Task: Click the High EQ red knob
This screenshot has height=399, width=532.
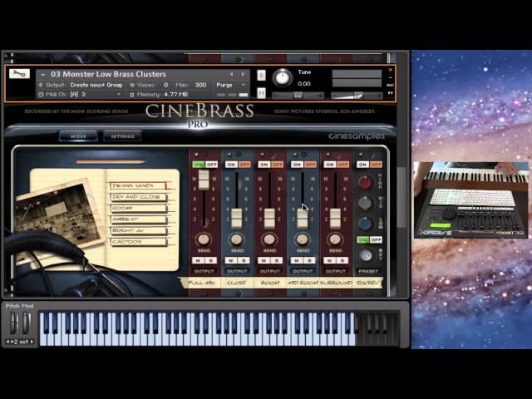Action: pyautogui.click(x=365, y=183)
